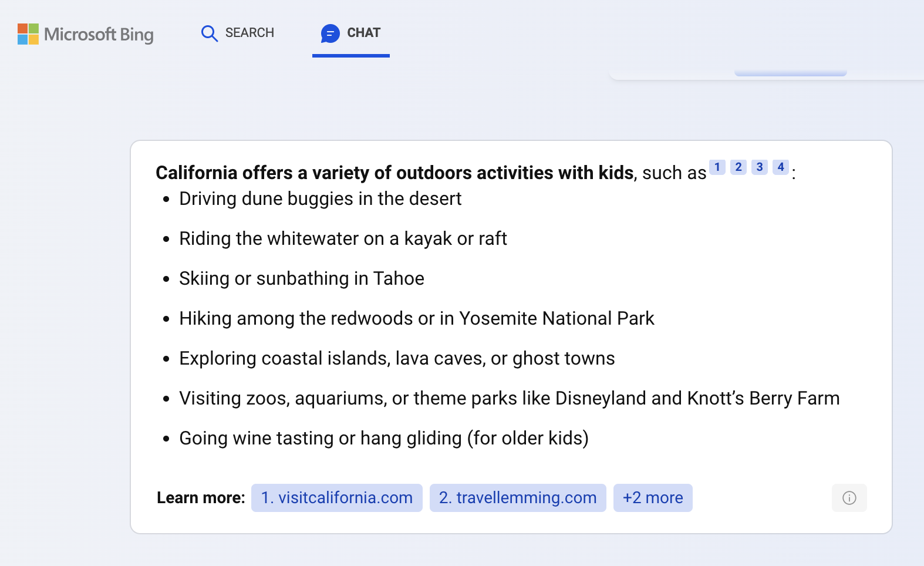Switch to the SEARCH tab

[238, 33]
